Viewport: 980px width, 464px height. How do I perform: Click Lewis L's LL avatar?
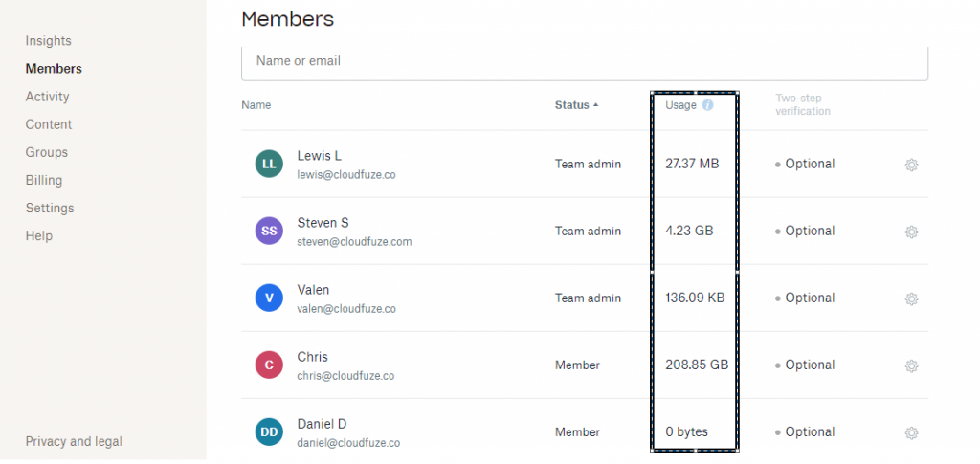(269, 164)
